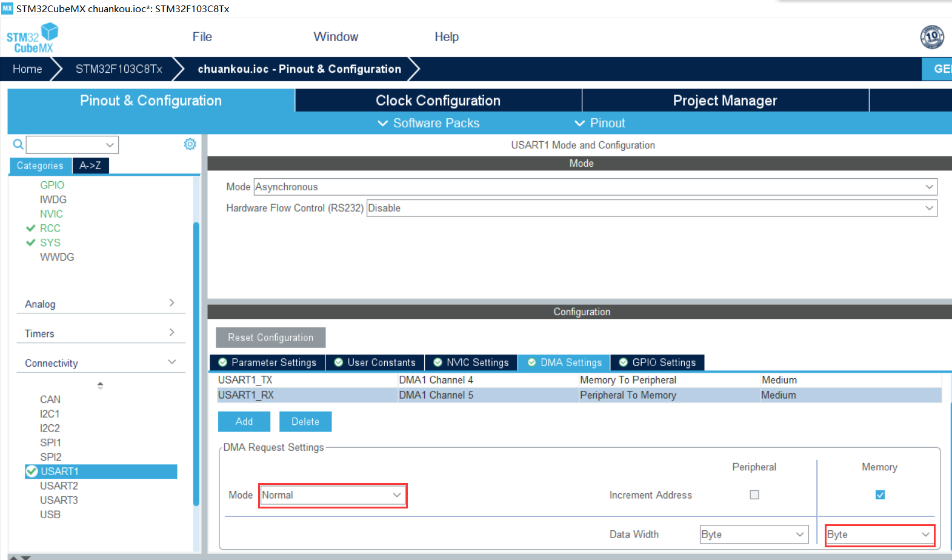Select WWDG in the list
The height and width of the screenshot is (560, 952).
pyautogui.click(x=57, y=257)
